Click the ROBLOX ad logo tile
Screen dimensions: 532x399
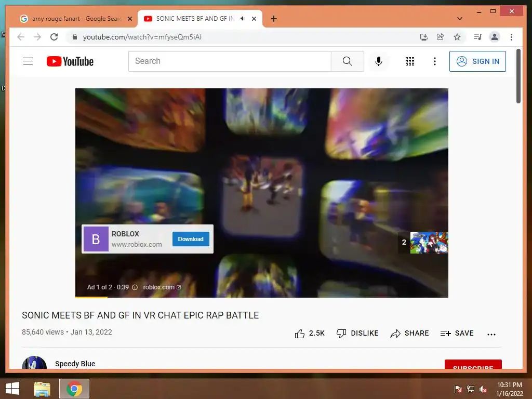pos(96,239)
